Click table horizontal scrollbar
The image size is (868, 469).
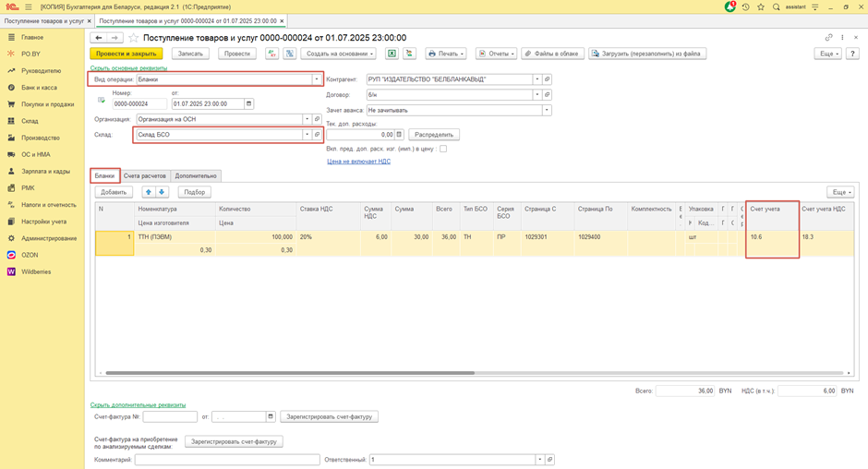290,373
